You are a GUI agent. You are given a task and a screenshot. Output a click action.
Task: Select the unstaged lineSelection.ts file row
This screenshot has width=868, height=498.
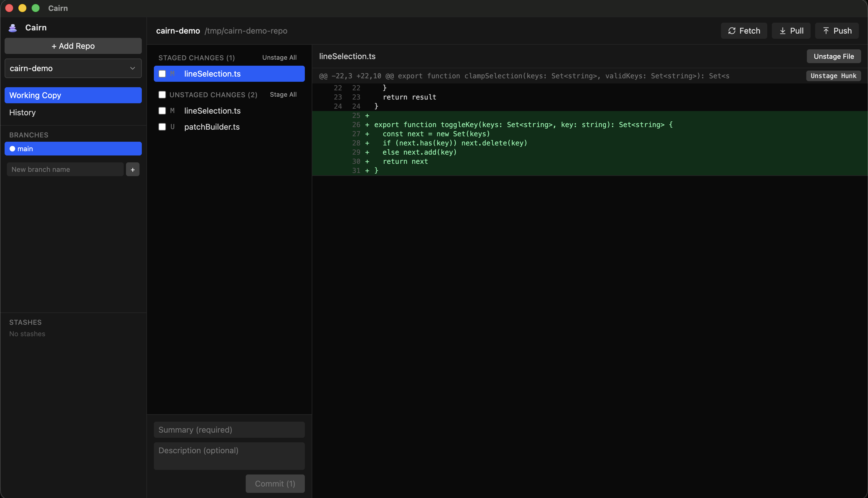coord(229,111)
